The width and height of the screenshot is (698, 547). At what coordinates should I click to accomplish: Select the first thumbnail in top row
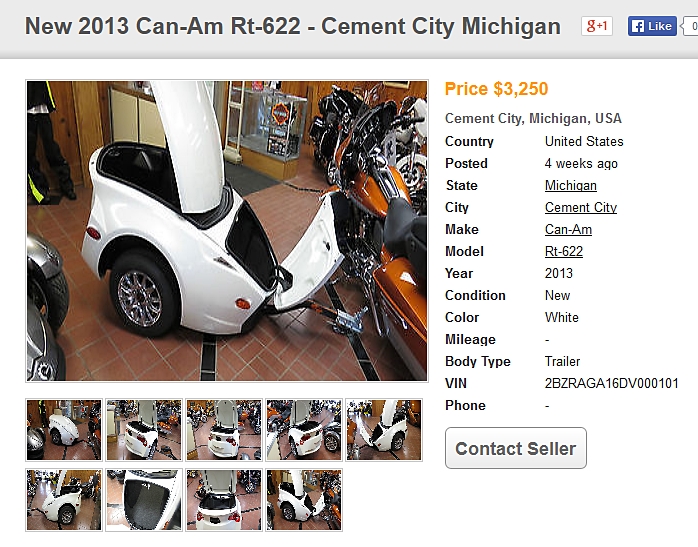(x=64, y=430)
